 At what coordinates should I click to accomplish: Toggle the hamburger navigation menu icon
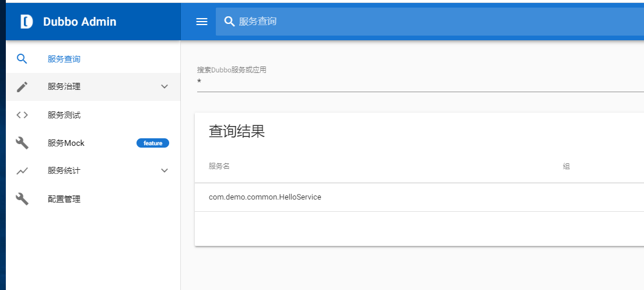point(202,22)
